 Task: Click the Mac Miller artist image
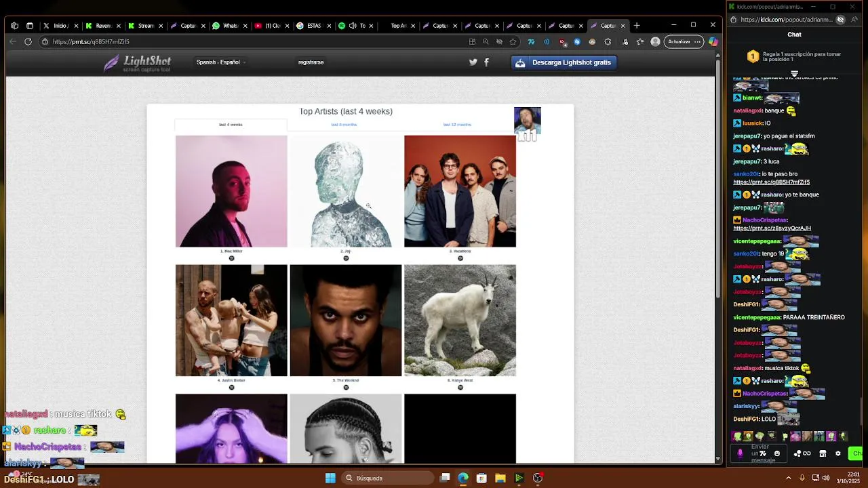point(231,191)
